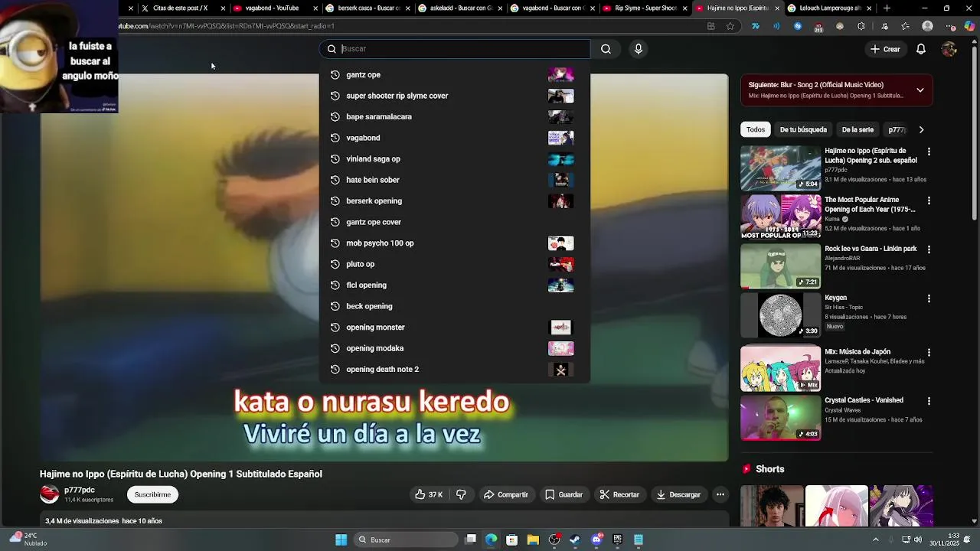This screenshot has height=551, width=980.
Task: Open the more actions menu under the video
Action: 720,494
